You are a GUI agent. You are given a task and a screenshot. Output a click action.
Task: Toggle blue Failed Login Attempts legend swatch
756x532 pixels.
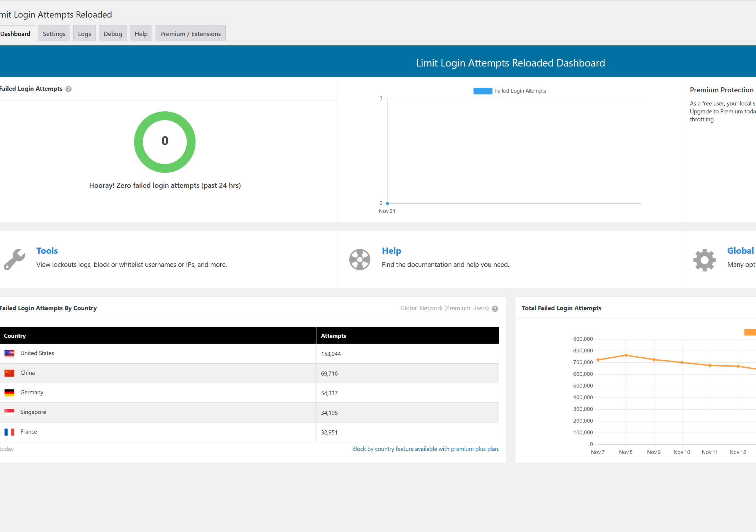482,91
